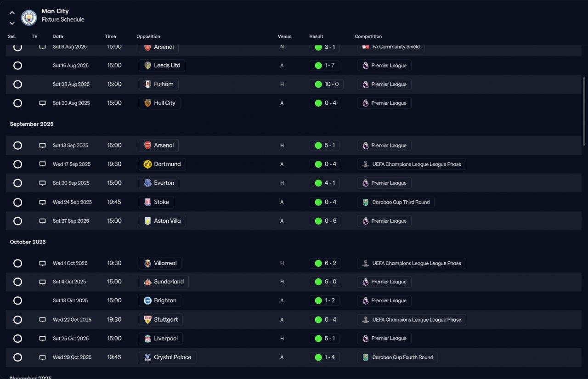The width and height of the screenshot is (588, 379).
Task: Open the Stuttgart 0 - 4 result
Action: tap(325, 320)
